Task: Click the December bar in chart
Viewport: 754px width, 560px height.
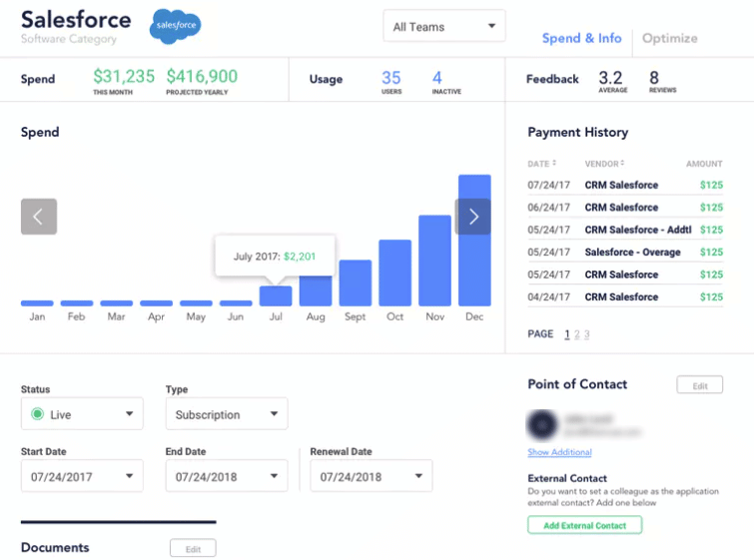Action: [474, 241]
